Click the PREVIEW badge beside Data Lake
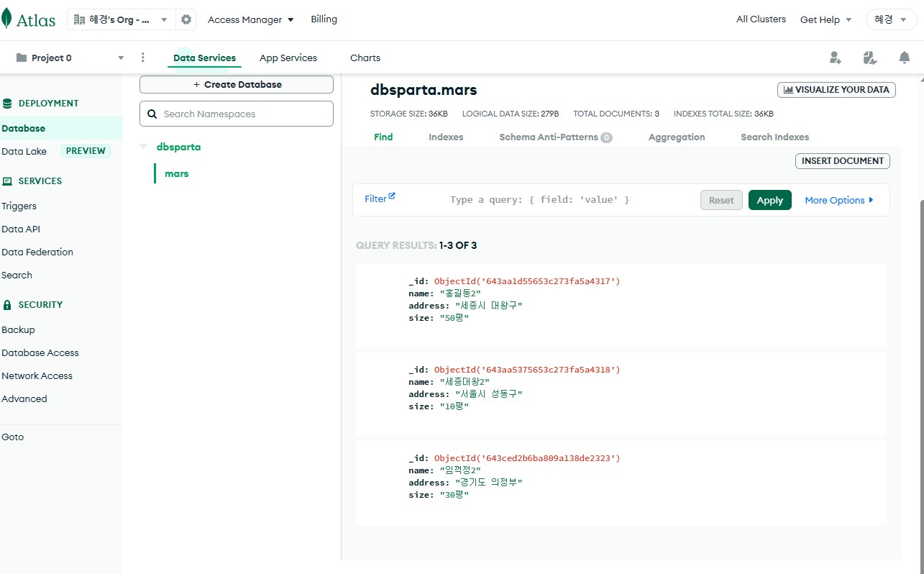The height and width of the screenshot is (574, 924). [x=86, y=151]
